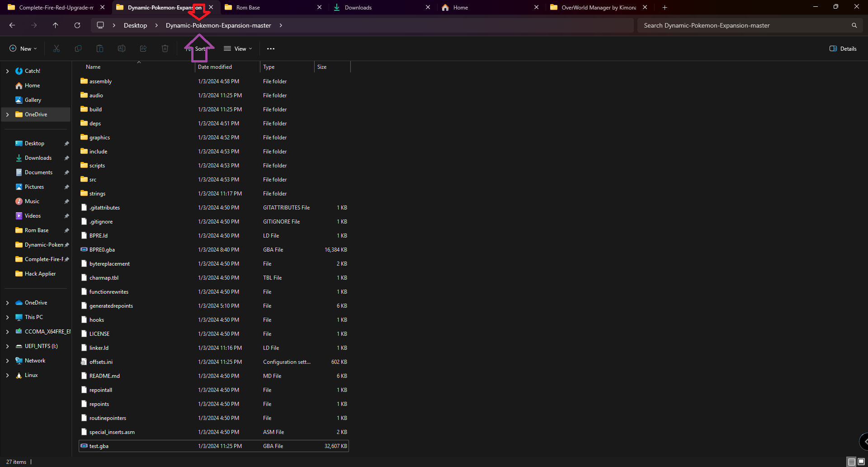Go up one directory level
The image size is (868, 467).
[56, 25]
